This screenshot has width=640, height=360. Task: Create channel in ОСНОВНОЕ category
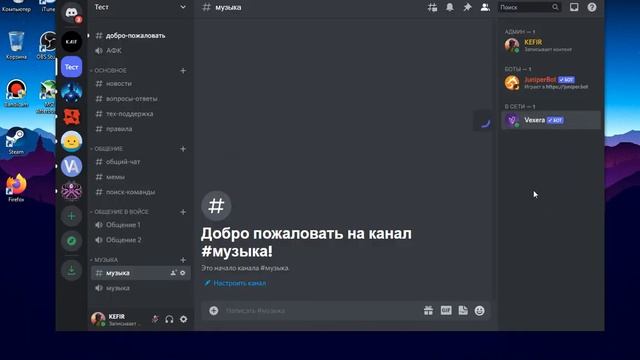pos(183,71)
